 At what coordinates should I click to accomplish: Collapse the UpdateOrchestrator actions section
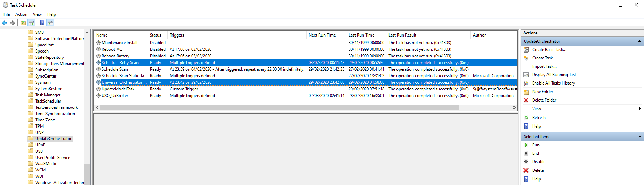click(x=639, y=41)
